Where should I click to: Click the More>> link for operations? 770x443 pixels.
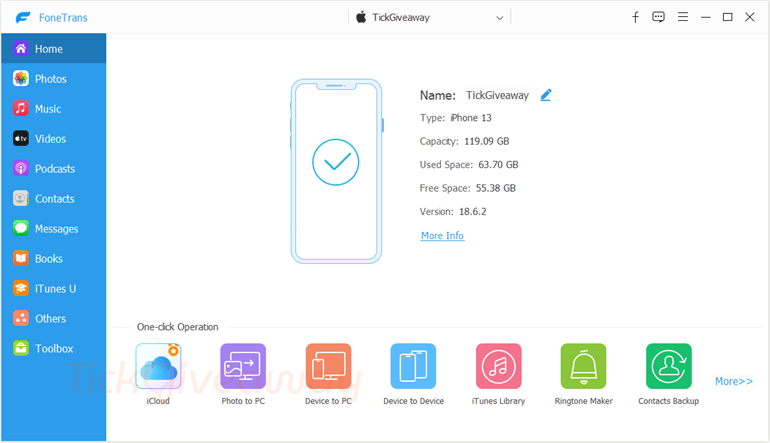tap(734, 381)
